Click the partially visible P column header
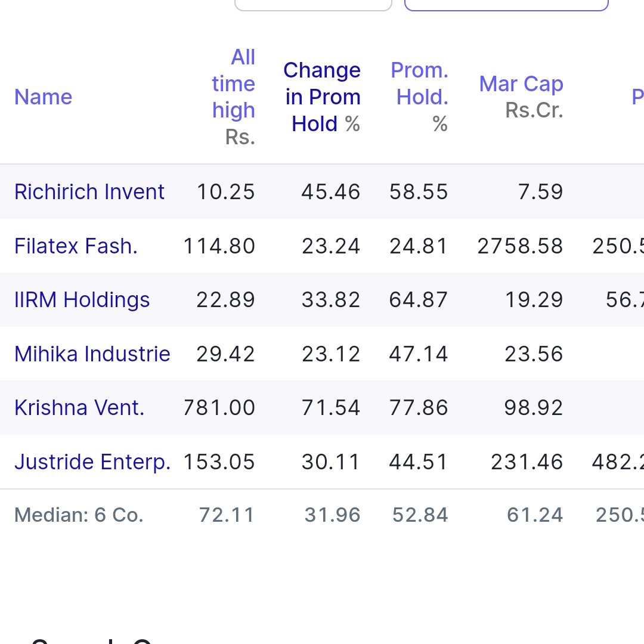The image size is (644, 644). [638, 97]
